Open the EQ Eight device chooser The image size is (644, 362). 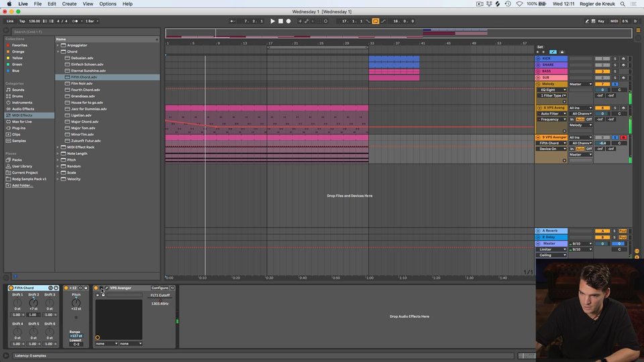click(552, 90)
